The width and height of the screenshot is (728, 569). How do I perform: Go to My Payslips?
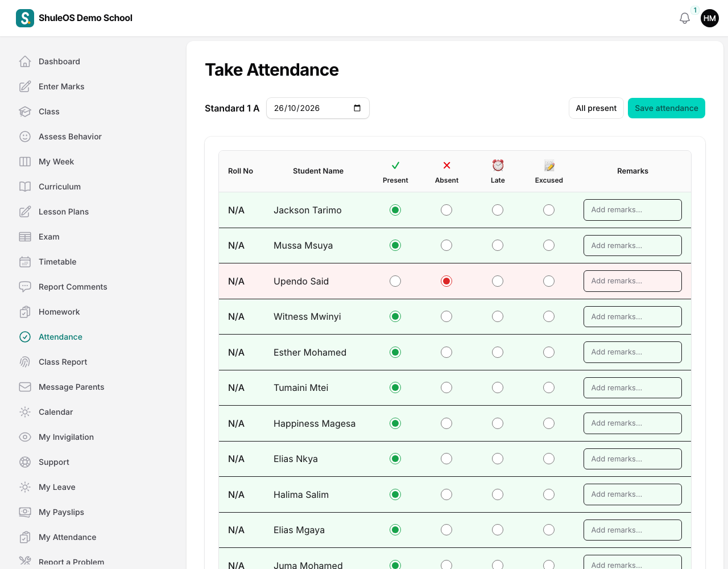61,512
